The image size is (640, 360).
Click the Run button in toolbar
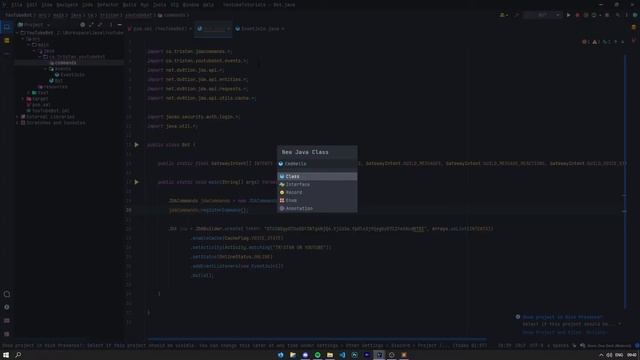click(x=568, y=15)
